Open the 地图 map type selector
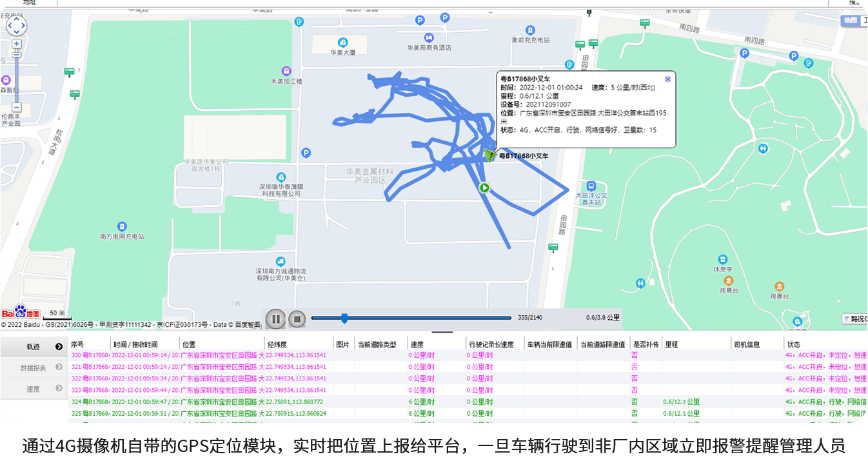868x470 pixels. tap(852, 21)
